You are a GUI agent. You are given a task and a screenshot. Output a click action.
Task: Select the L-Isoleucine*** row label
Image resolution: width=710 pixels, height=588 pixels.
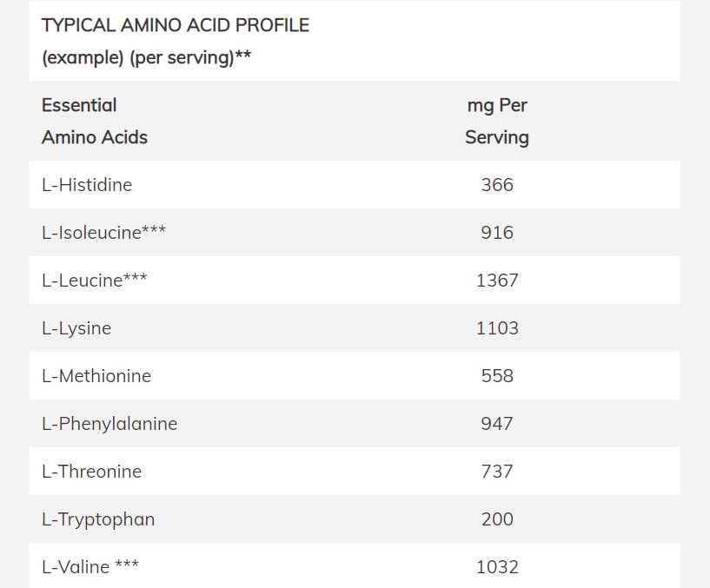tap(103, 232)
